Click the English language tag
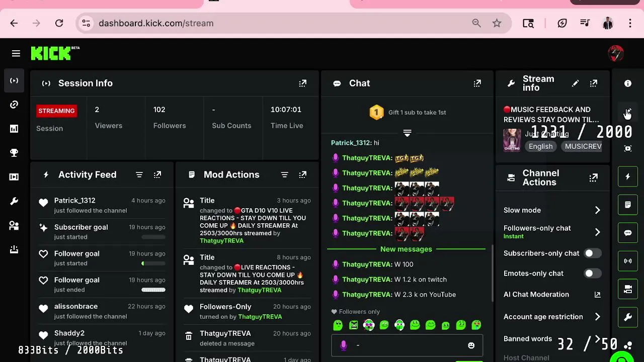 tap(541, 146)
